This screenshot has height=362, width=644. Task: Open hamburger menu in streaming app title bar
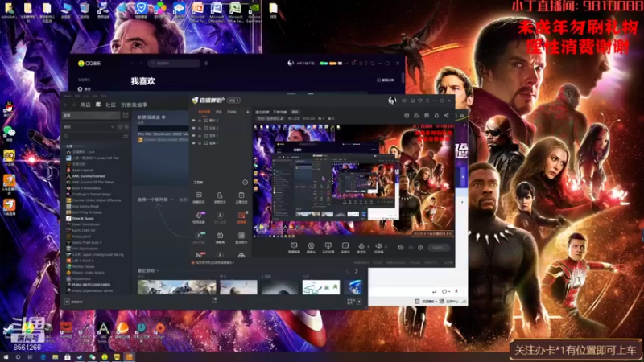tap(427, 101)
